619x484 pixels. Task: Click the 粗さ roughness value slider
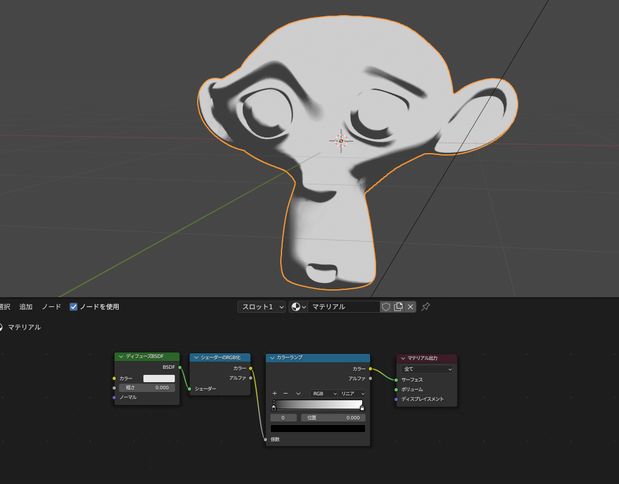[147, 388]
